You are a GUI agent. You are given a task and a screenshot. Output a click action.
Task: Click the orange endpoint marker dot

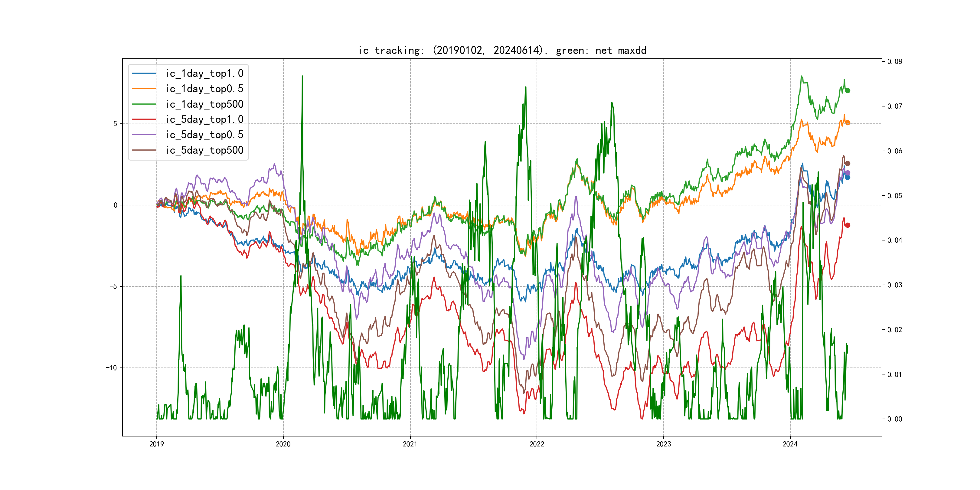[847, 122]
